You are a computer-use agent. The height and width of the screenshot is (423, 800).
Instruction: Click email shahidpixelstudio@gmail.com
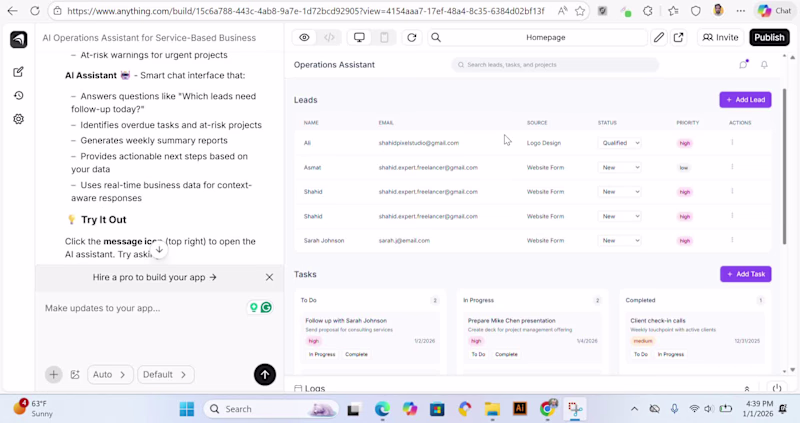[418, 143]
